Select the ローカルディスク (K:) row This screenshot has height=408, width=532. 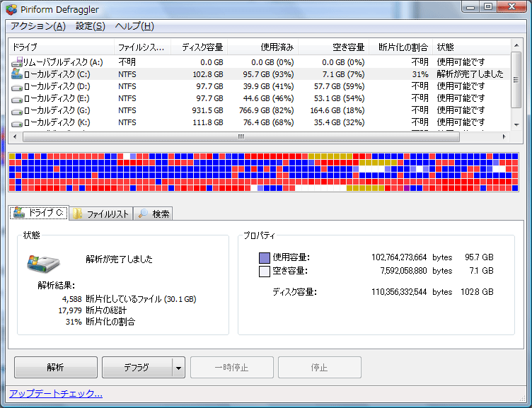[x=260, y=122]
